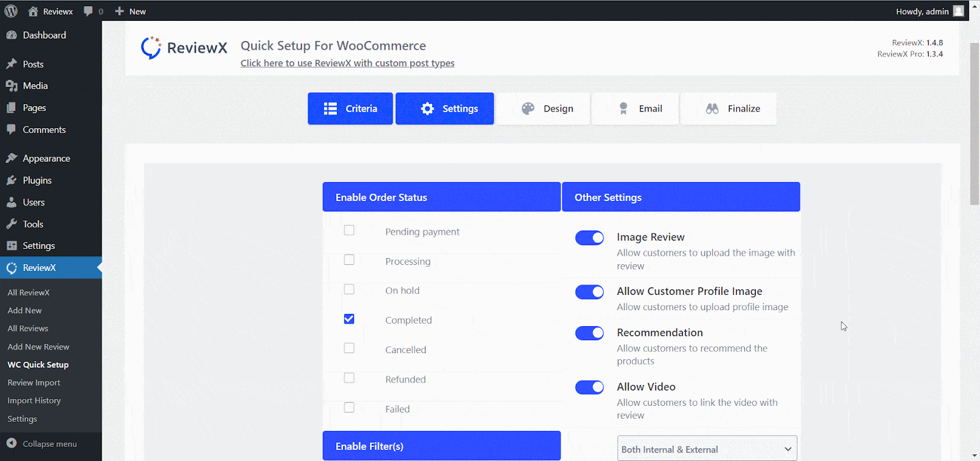Click the ReviewX sidebar logo icon
980x461 pixels.
(x=12, y=268)
